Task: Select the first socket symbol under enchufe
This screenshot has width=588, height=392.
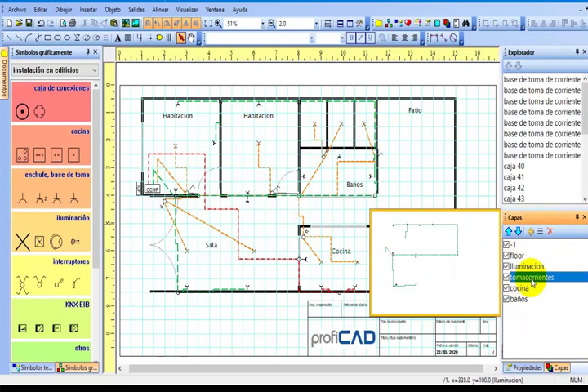Action: pos(23,198)
